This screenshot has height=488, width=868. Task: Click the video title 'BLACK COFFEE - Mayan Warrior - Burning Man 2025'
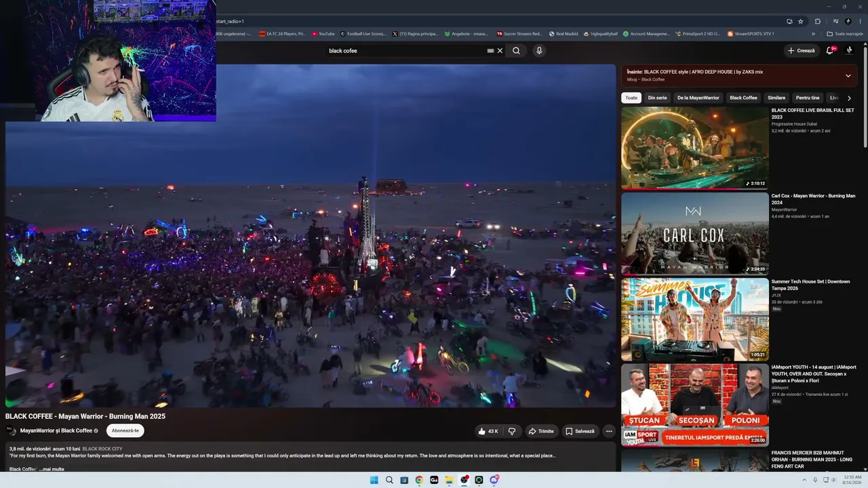click(x=85, y=416)
